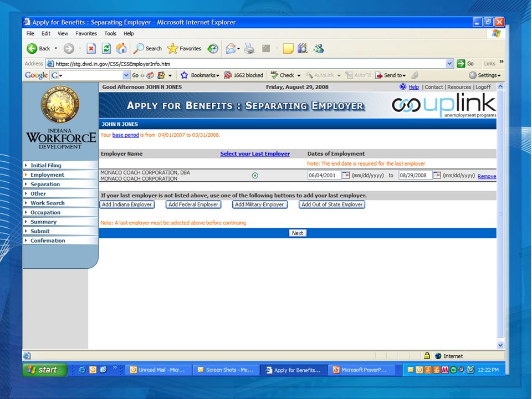Click the Stop page loading icon
This screenshot has height=399, width=532.
(x=91, y=49)
